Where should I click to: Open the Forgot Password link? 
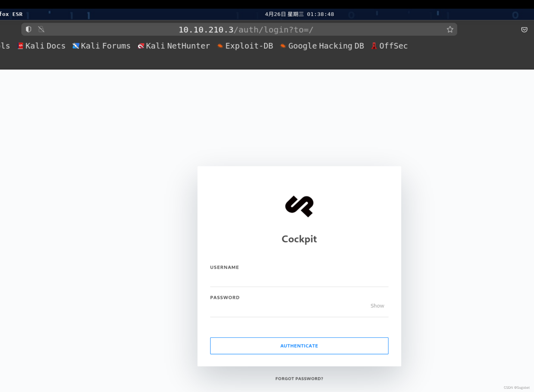click(299, 378)
